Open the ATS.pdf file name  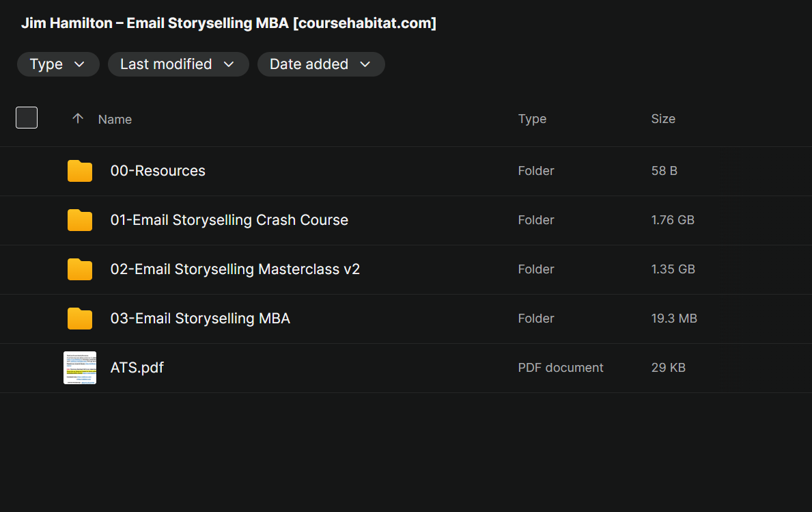pos(137,368)
